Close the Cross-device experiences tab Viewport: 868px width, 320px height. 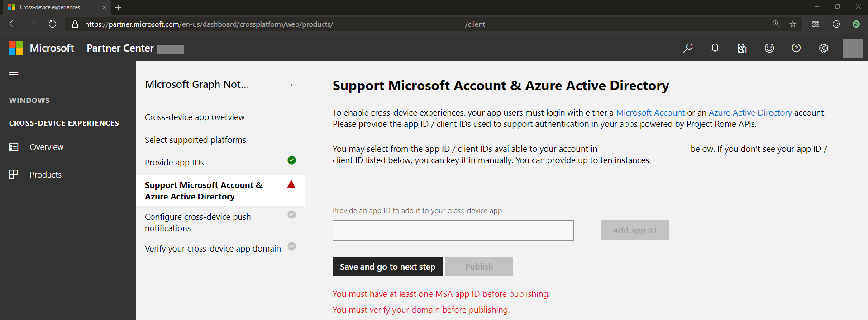(104, 7)
